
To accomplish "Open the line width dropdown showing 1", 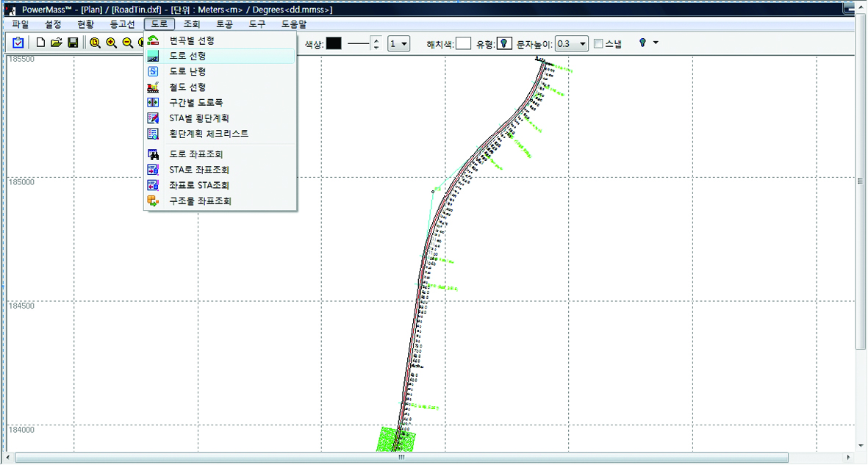I will click(399, 44).
